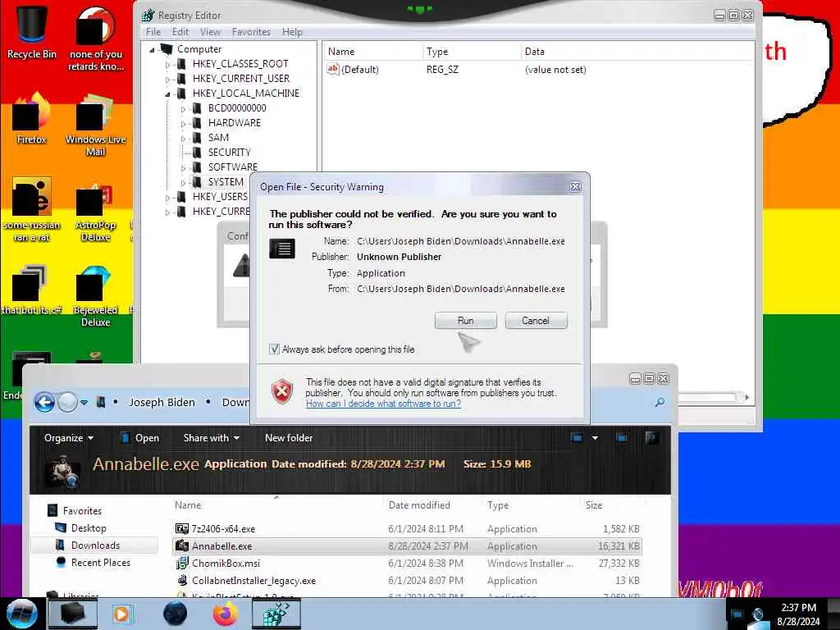Click the Explorer help icon in toolbar
This screenshot has height=630, width=840.
(x=652, y=438)
